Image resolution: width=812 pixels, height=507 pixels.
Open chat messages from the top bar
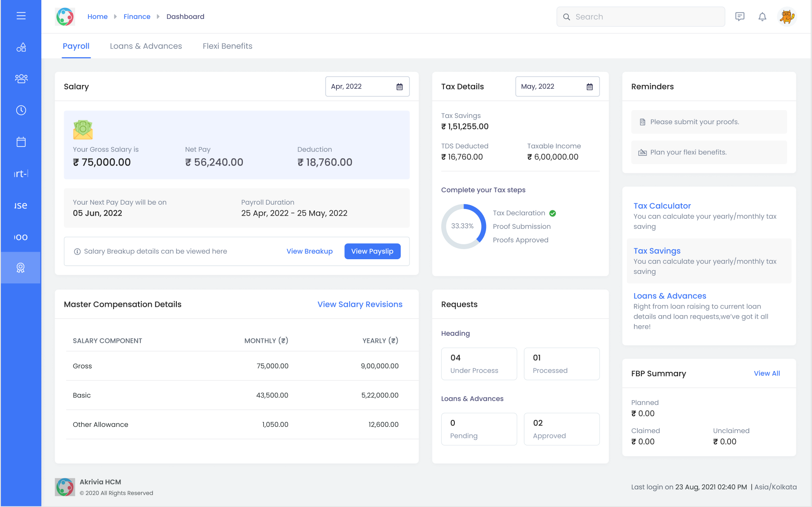coord(740,16)
